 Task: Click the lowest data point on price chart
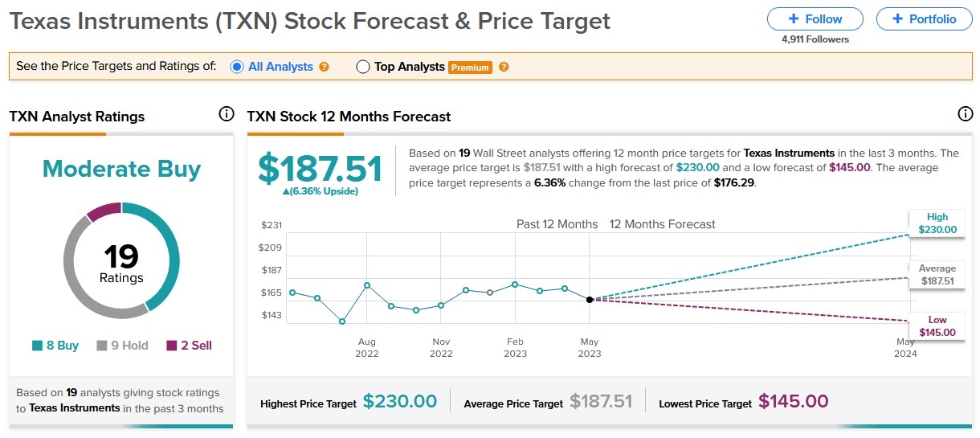tap(342, 321)
